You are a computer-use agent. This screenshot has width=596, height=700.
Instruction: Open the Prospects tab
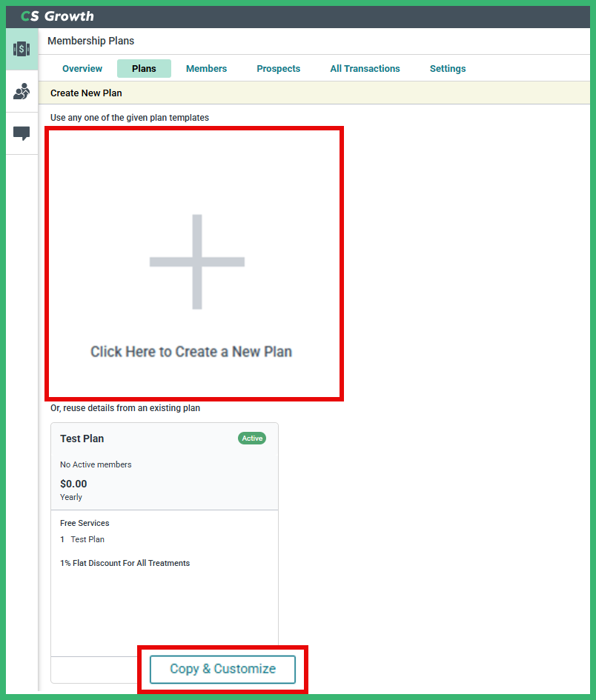point(278,68)
